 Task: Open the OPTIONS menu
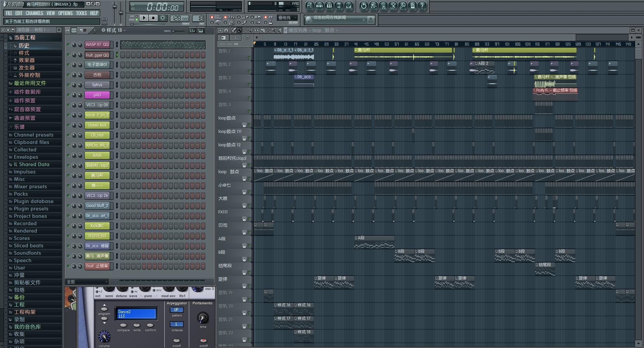coord(65,13)
